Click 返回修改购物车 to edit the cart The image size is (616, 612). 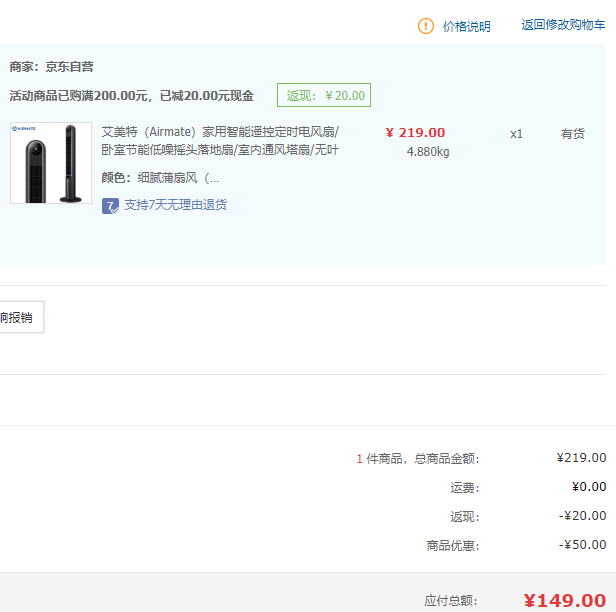563,25
